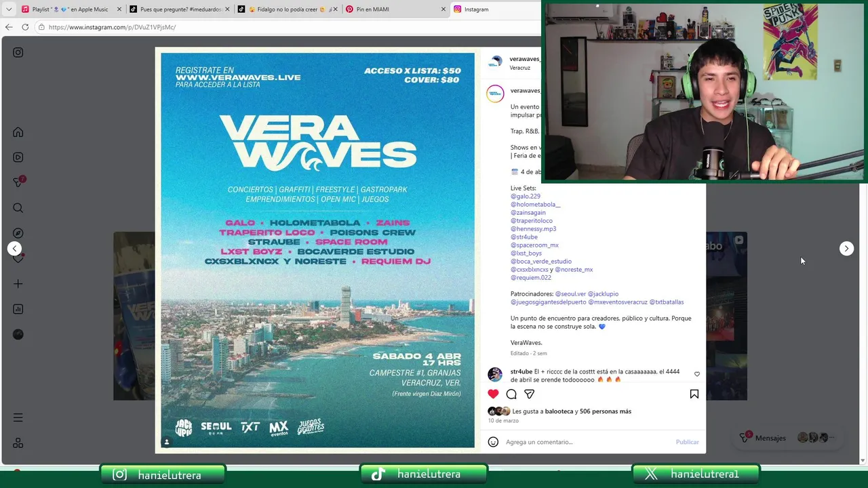Click the address bar URL field
This screenshot has width=868, height=488.
point(288,27)
